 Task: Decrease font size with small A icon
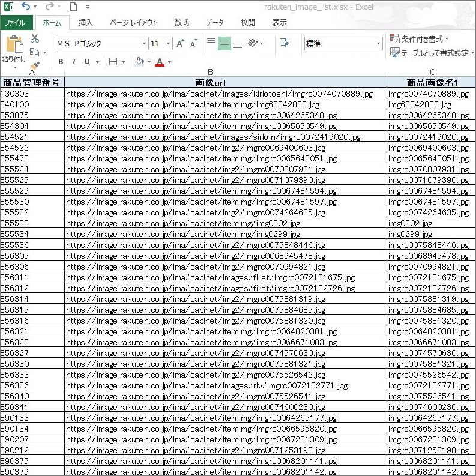[x=193, y=43]
